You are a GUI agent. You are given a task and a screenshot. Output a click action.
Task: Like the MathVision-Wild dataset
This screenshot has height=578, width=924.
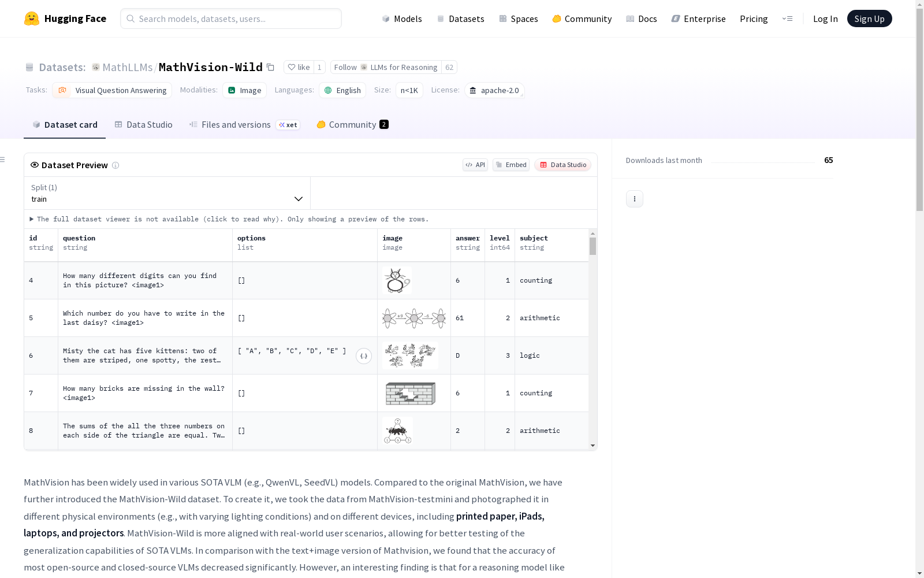coord(299,67)
